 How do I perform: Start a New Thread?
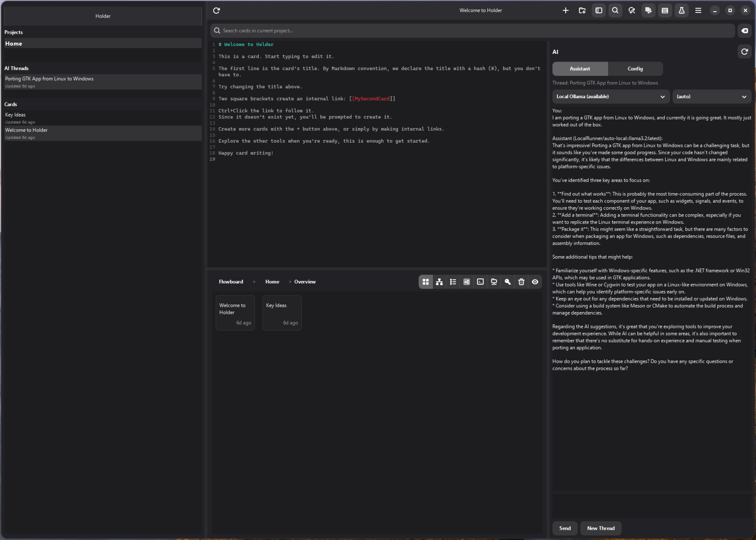click(x=601, y=528)
